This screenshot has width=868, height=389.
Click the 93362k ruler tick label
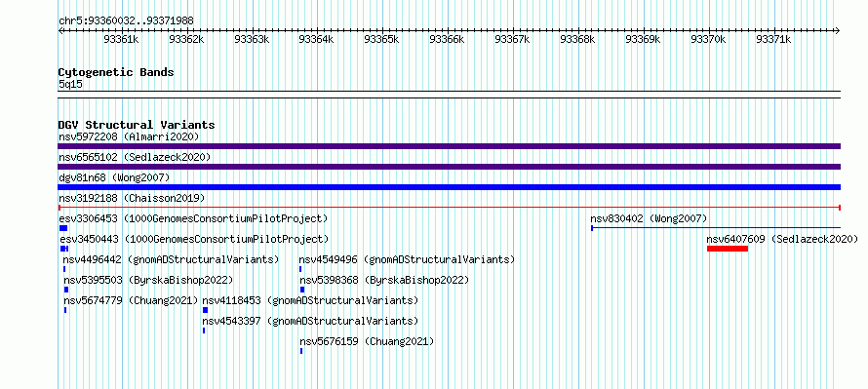[x=186, y=39]
